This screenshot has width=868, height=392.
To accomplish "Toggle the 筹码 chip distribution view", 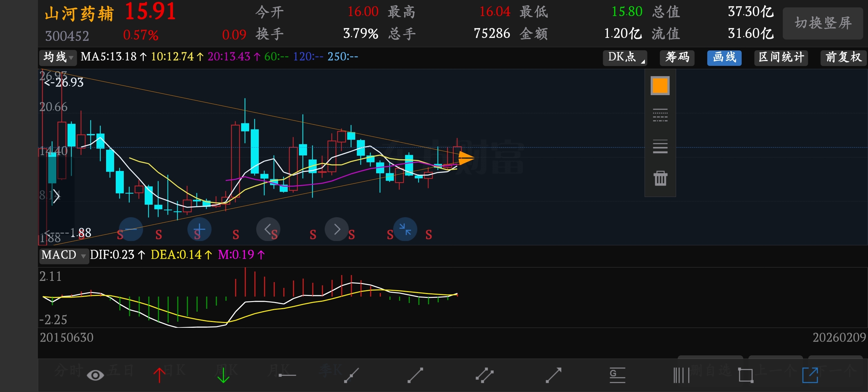I will click(677, 57).
